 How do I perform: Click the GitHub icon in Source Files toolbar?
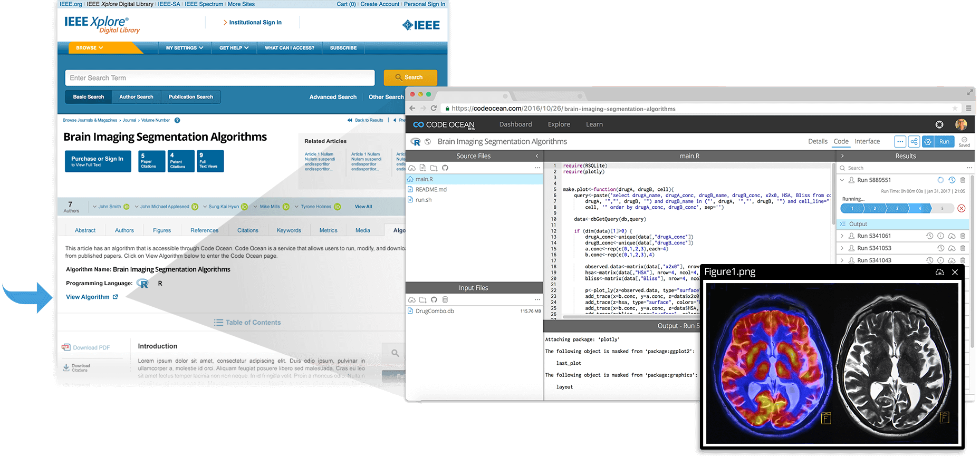[x=445, y=168]
